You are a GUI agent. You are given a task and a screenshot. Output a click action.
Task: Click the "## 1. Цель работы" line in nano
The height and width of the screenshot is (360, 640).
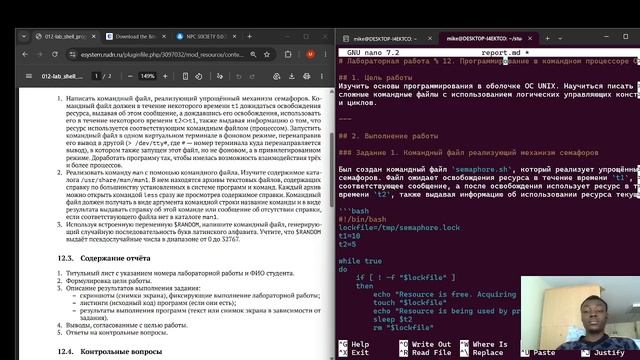375,78
